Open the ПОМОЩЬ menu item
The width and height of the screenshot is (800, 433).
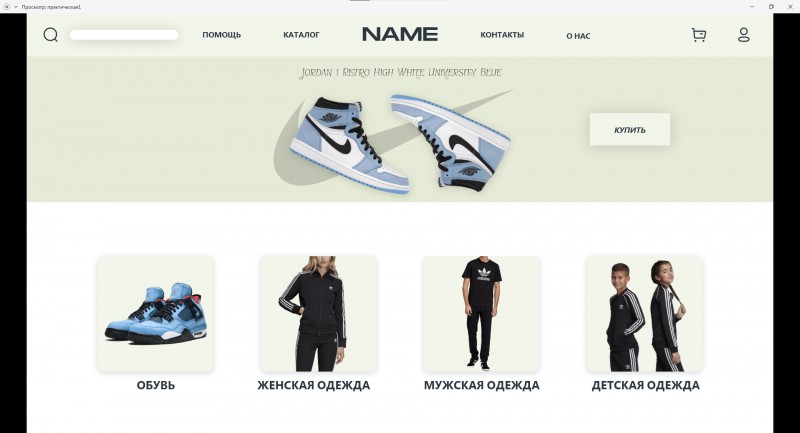221,35
